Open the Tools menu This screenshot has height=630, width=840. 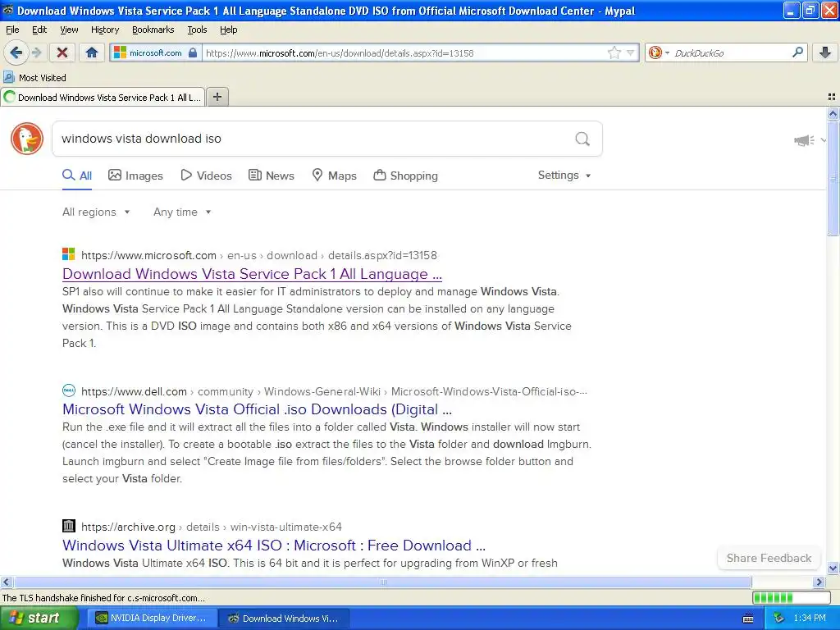click(197, 30)
